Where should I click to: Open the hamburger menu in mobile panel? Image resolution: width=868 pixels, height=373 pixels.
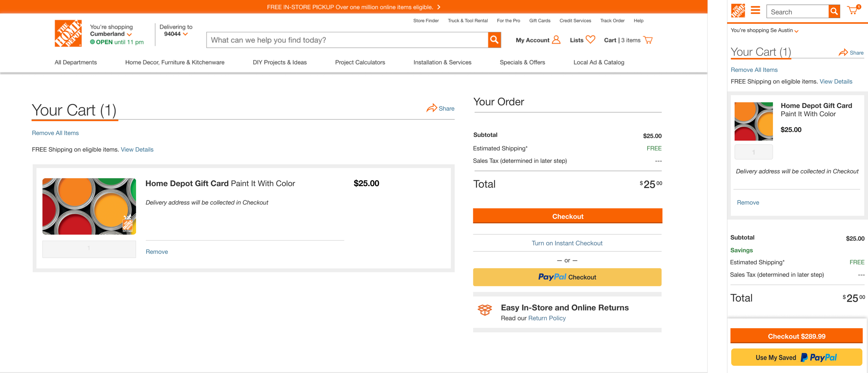(755, 10)
